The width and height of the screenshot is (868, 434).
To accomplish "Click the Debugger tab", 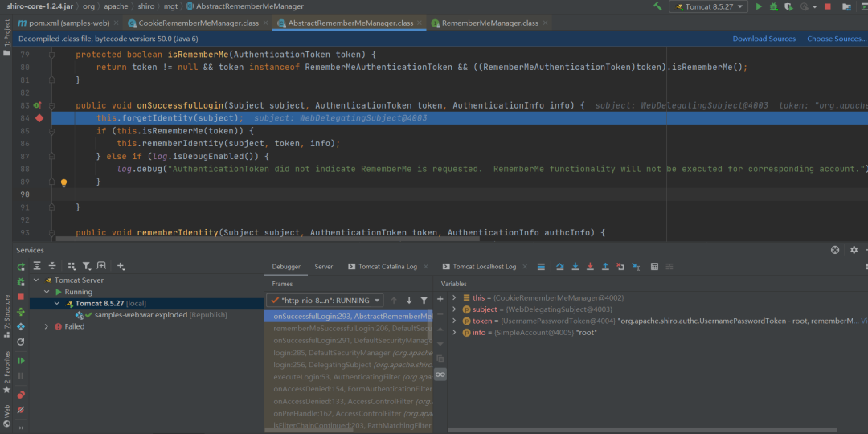I will coord(286,267).
